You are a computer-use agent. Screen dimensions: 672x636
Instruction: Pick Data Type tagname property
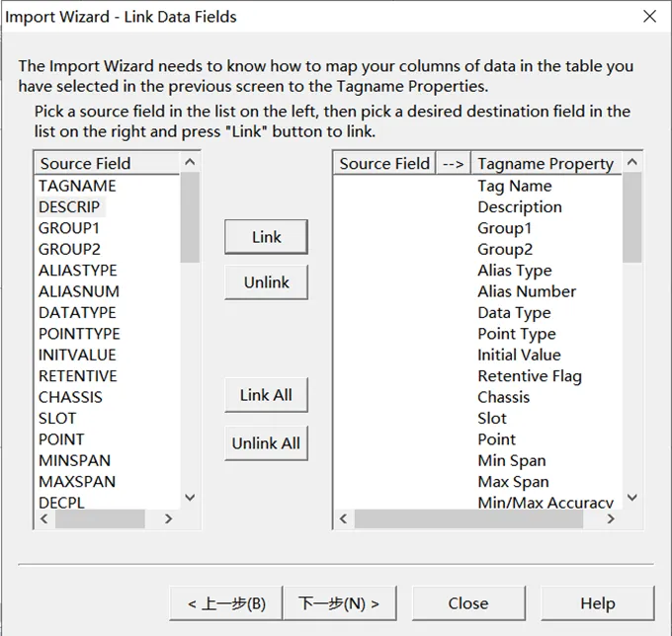pyautogui.click(x=514, y=313)
